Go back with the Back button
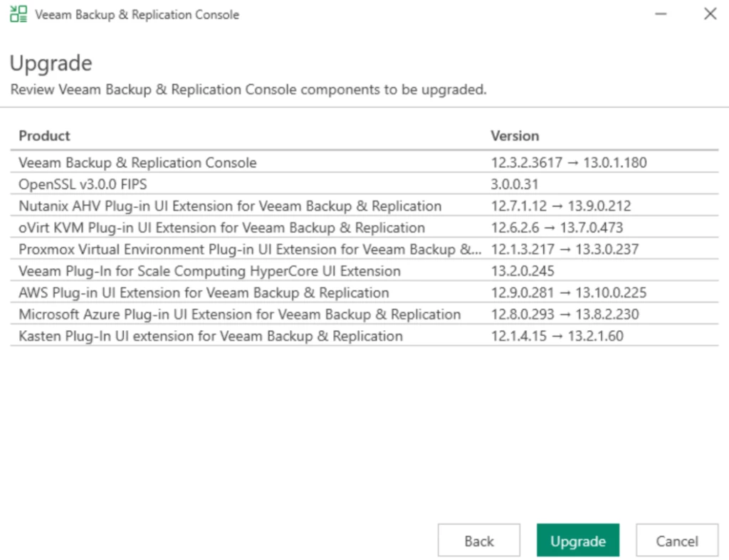 [x=478, y=541]
